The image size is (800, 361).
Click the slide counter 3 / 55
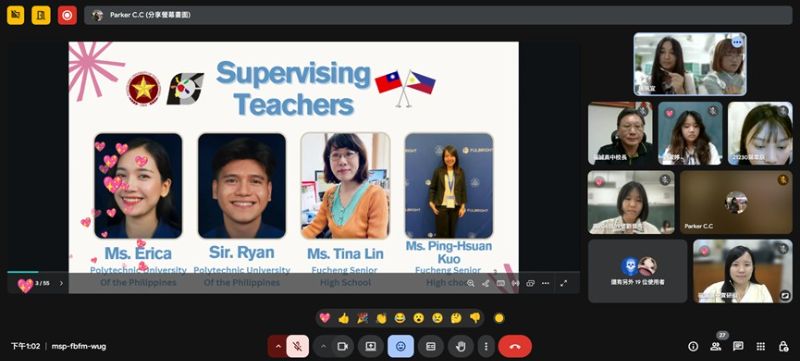(x=42, y=283)
